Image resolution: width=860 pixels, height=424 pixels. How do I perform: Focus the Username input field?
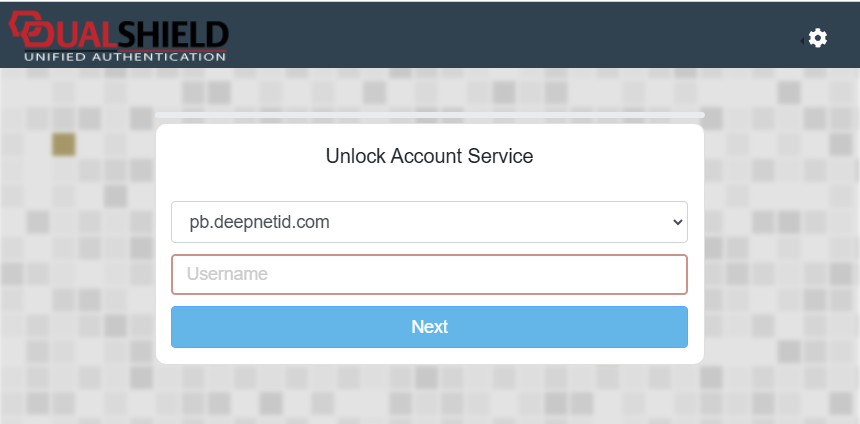coord(429,274)
